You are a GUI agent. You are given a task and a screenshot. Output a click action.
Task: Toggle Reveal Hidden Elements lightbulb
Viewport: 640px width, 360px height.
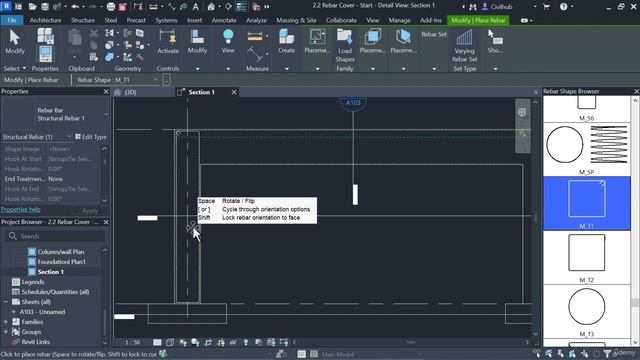(x=246, y=342)
